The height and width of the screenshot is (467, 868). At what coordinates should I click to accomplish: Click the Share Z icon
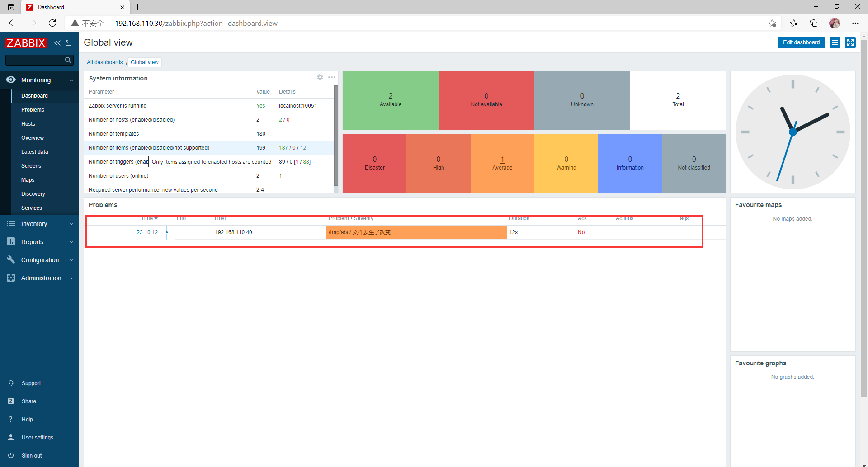11,401
